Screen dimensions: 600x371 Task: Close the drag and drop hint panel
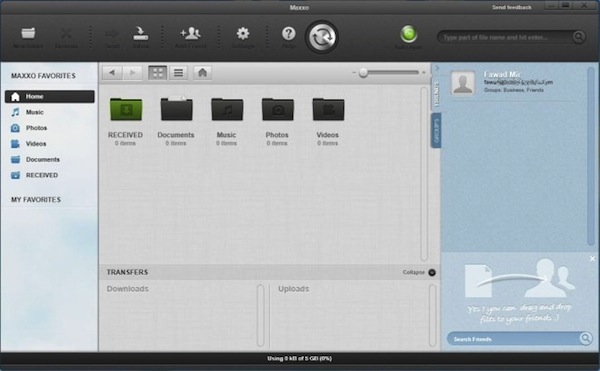pyautogui.click(x=592, y=259)
